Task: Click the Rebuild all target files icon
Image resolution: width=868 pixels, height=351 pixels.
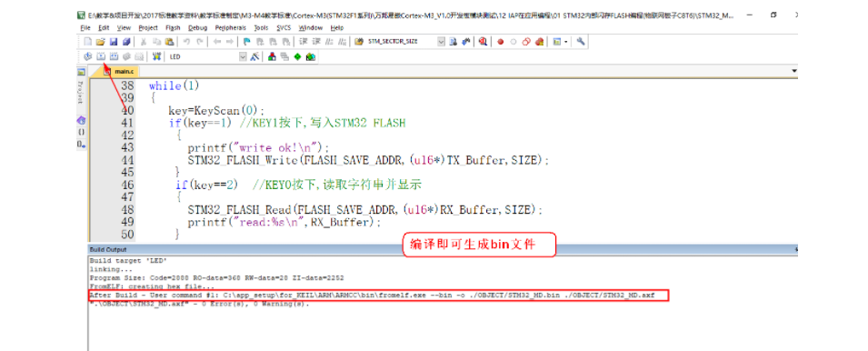Action: click(x=114, y=56)
